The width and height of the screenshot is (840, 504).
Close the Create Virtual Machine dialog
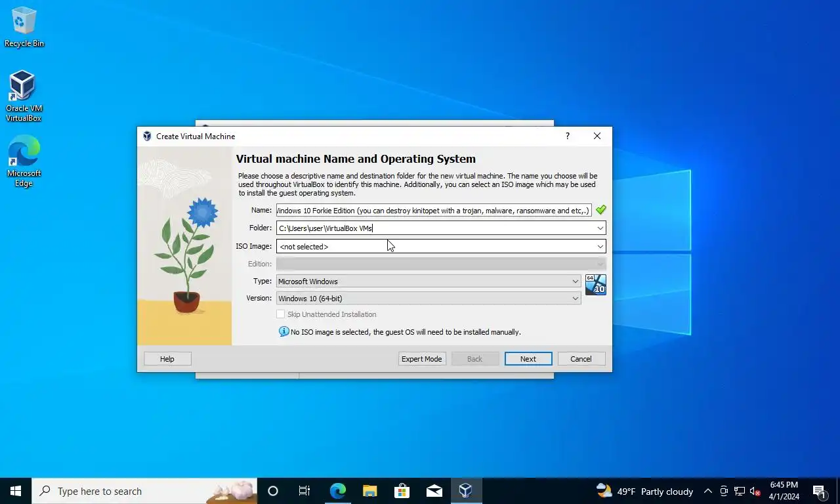tap(597, 136)
